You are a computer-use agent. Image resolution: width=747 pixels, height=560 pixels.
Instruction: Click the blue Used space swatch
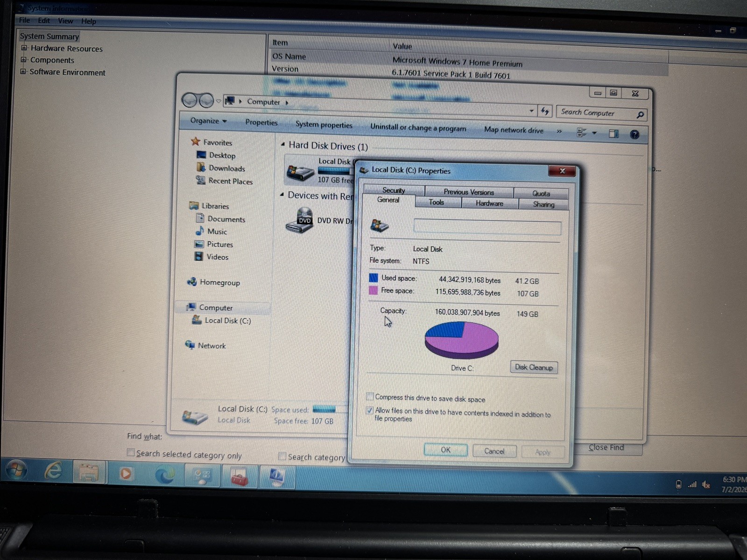373,278
